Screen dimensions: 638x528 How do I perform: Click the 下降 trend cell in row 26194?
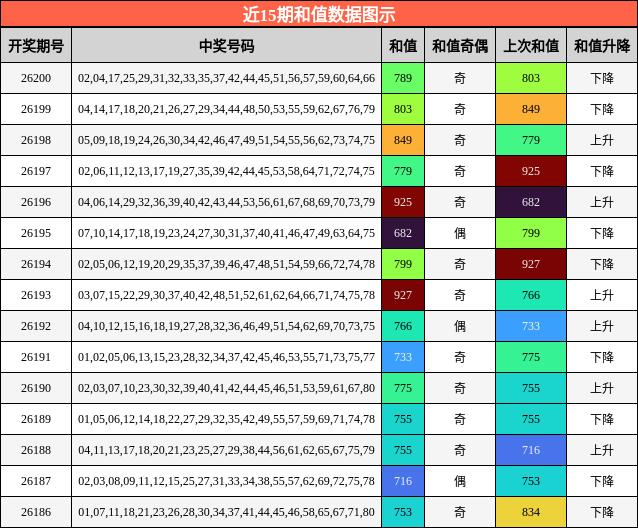pos(602,264)
